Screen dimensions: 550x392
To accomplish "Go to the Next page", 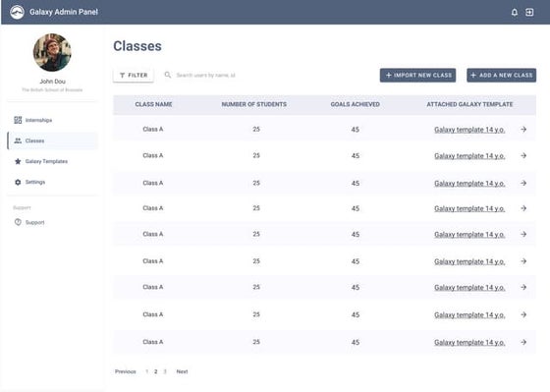I will 182,371.
